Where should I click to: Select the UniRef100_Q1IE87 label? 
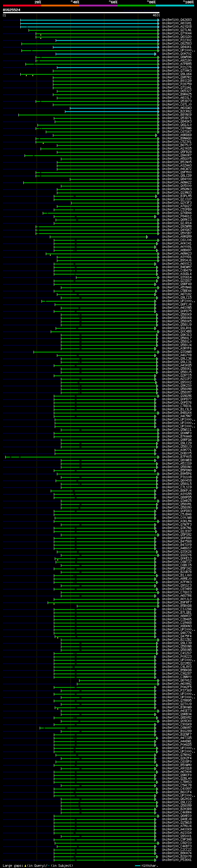pos(177,531)
